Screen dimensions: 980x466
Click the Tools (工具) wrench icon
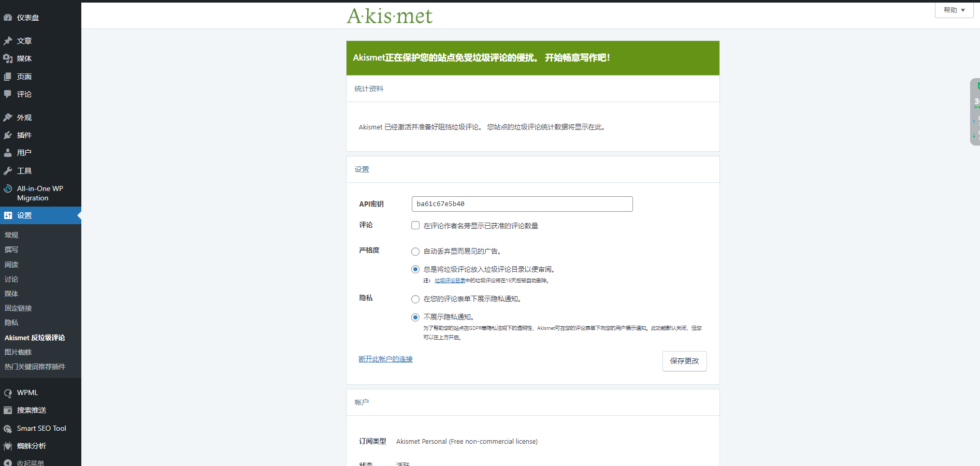[8, 171]
